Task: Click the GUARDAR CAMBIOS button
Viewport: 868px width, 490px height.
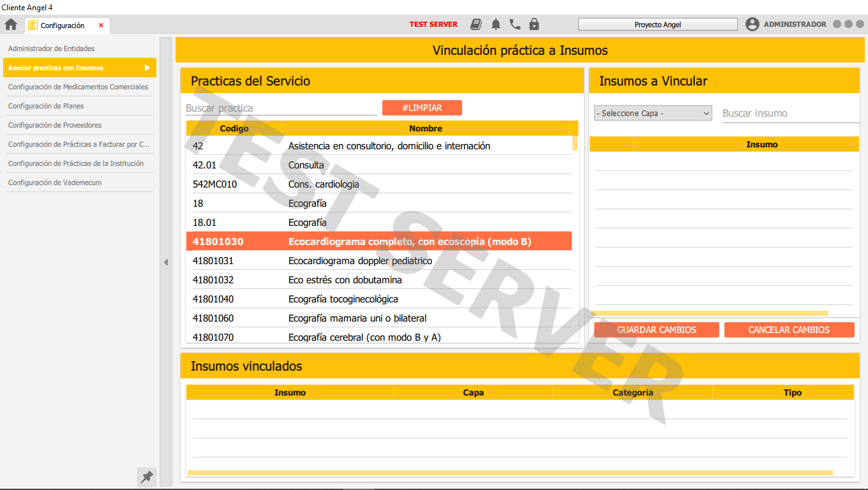Action: (x=656, y=329)
